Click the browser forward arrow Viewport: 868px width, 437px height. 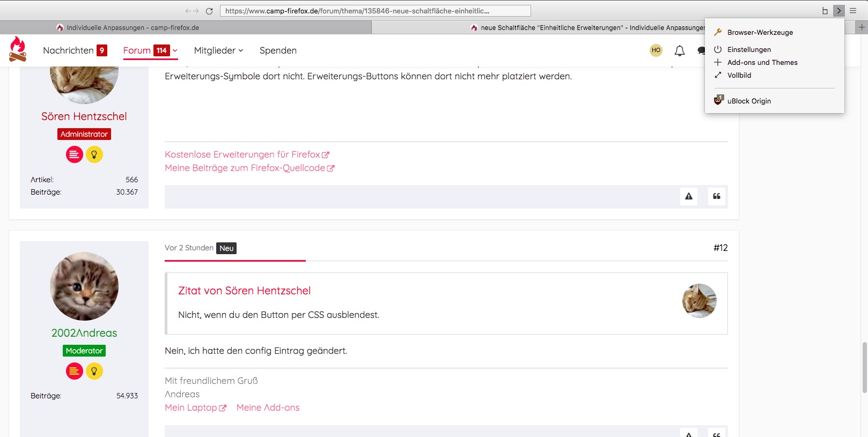point(196,11)
